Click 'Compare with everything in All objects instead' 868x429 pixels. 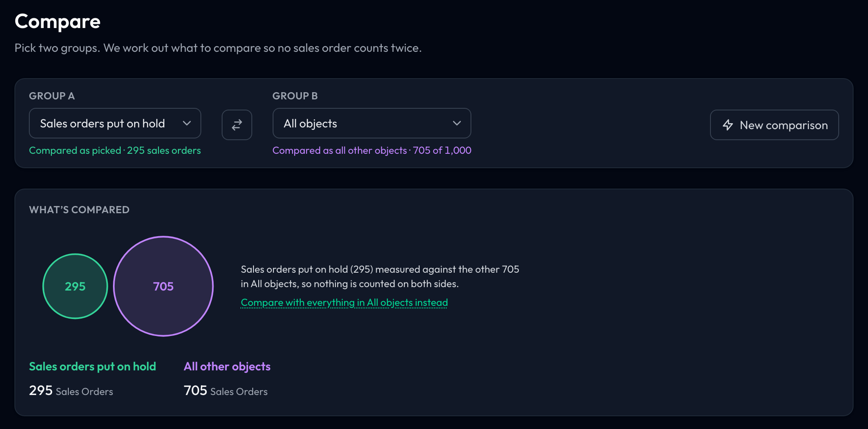click(344, 302)
